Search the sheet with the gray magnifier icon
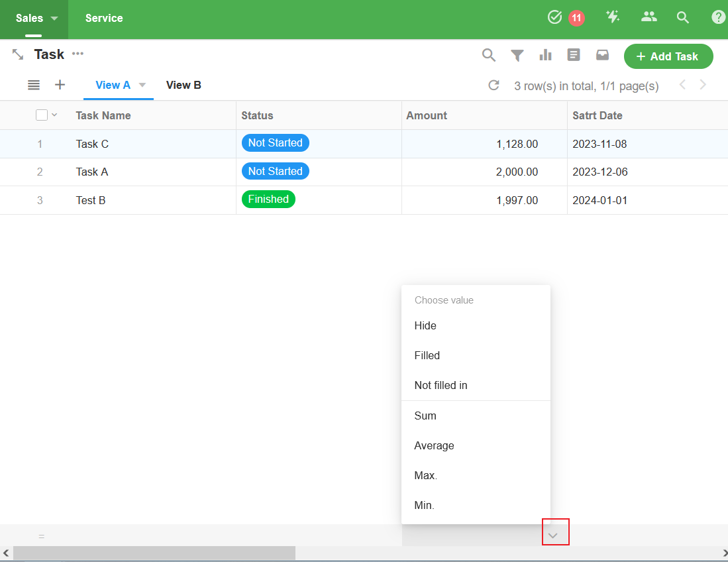728x562 pixels. pyautogui.click(x=489, y=56)
